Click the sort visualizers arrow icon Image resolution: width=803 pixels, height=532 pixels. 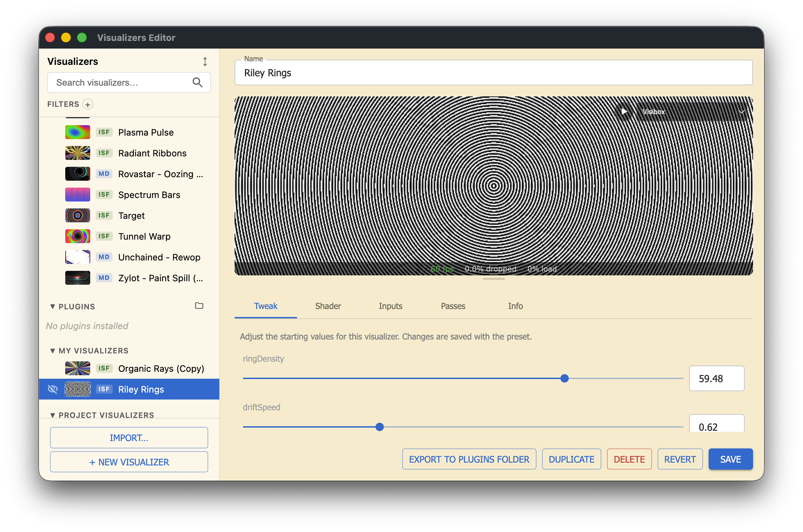pyautogui.click(x=205, y=62)
